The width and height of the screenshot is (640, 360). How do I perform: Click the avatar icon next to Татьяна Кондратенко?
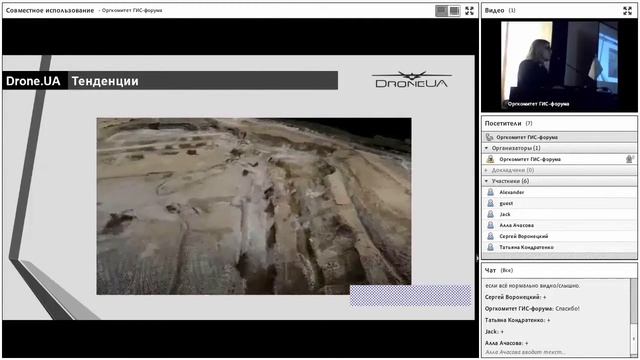pos(491,247)
